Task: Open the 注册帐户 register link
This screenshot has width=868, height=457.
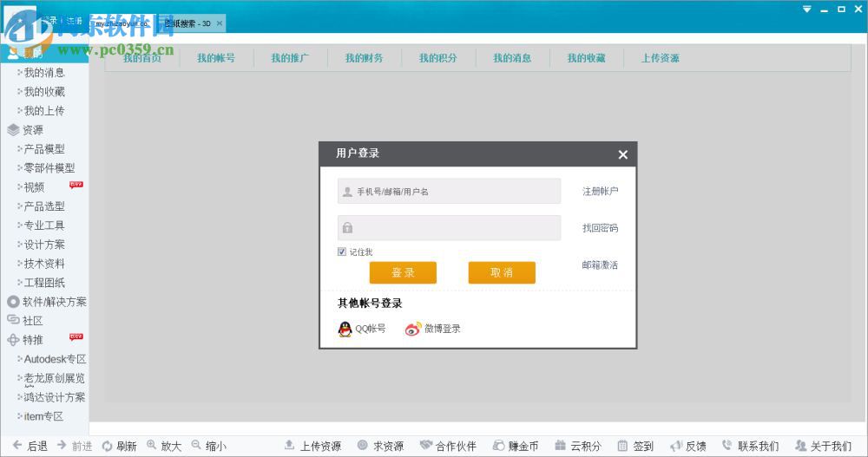Action: [600, 192]
